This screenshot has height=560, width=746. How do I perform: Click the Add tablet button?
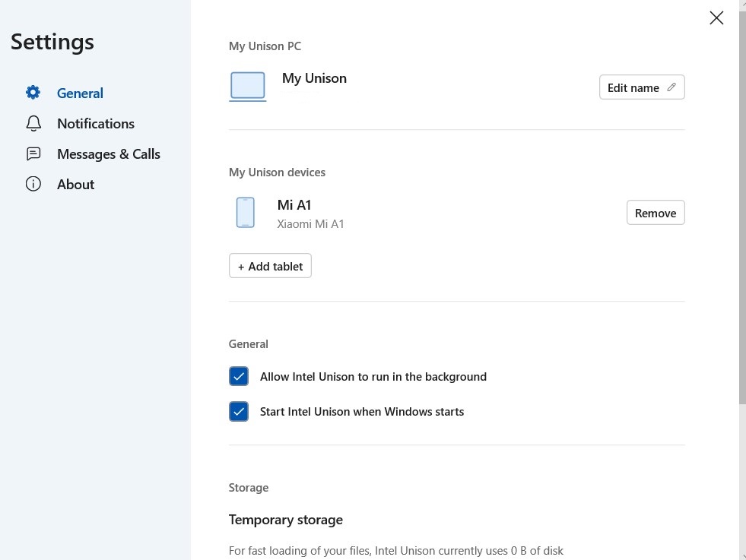[270, 266]
